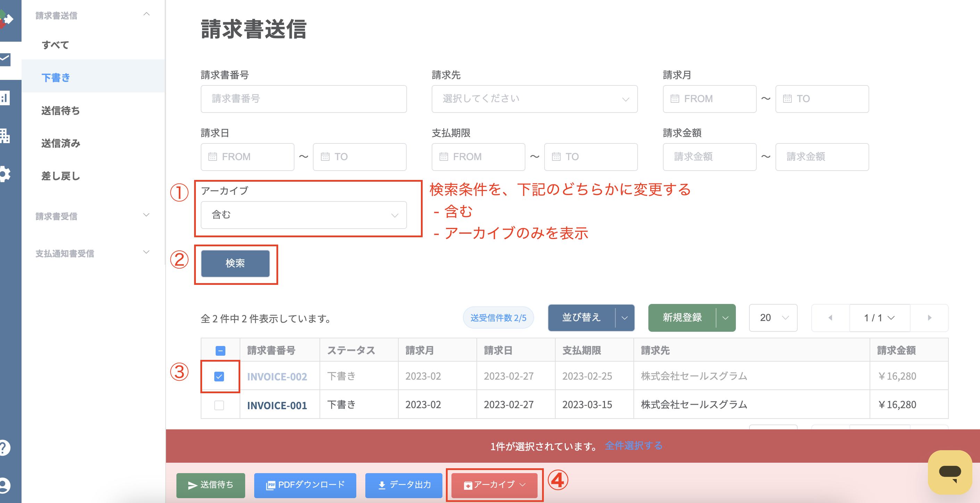
Task: Click the PDFダウンロード button
Action: [305, 485]
